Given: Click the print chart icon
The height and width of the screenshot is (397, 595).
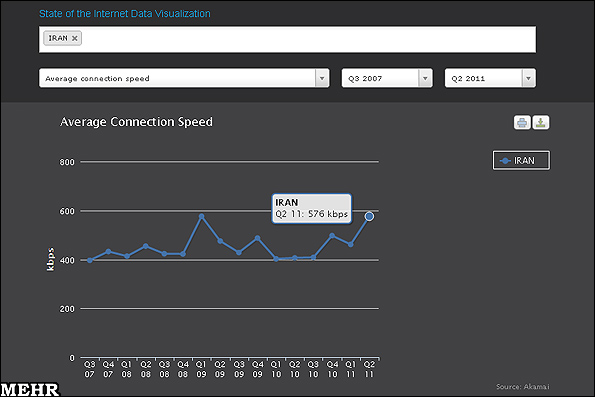Looking at the screenshot, I should tap(522, 123).
